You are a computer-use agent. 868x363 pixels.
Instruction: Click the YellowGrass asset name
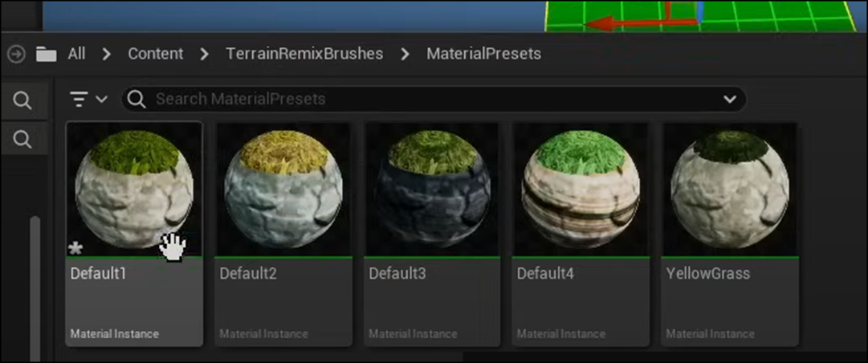(x=708, y=273)
